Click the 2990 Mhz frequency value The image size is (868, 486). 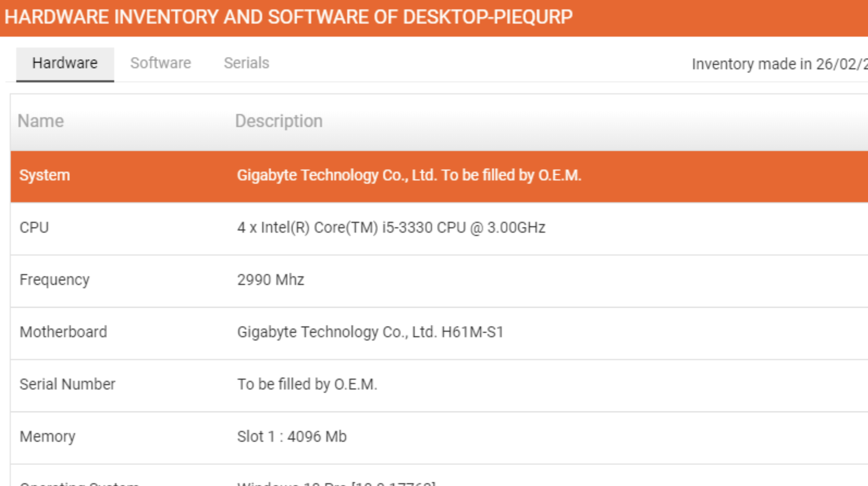(270, 280)
